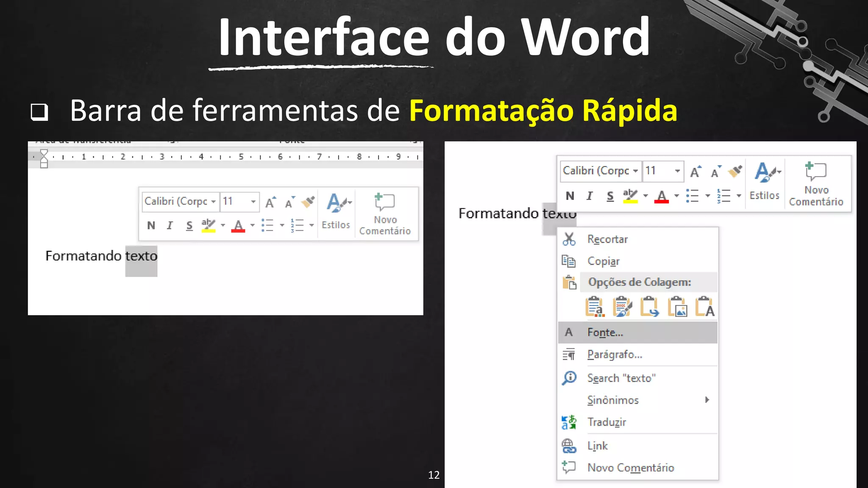The width and height of the screenshot is (868, 488).
Task: Open Estilos in right mini toolbar
Action: point(765,181)
